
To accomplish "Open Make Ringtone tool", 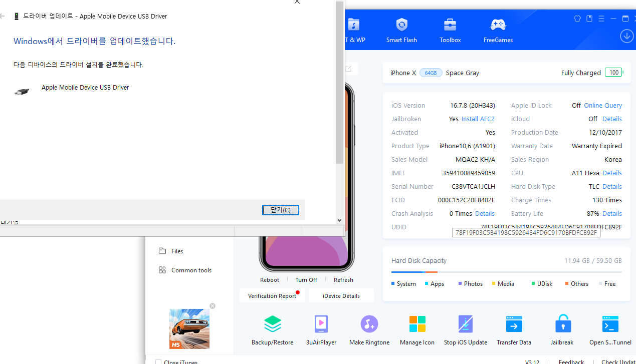I will coord(369,330).
